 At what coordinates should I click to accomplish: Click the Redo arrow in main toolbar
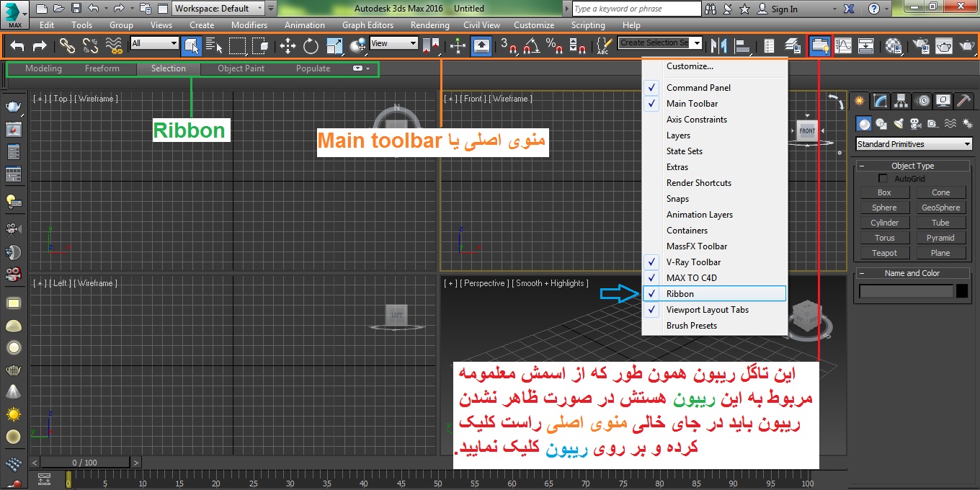(40, 45)
